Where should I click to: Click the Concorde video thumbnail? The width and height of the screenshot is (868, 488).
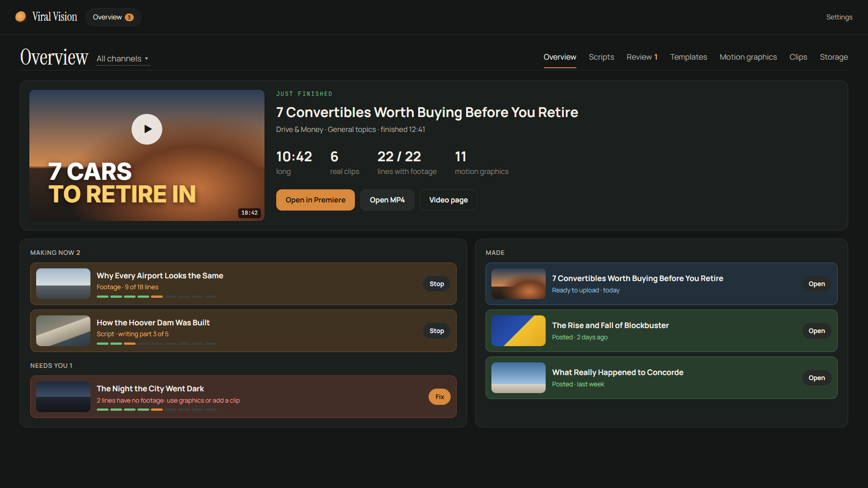(519, 378)
